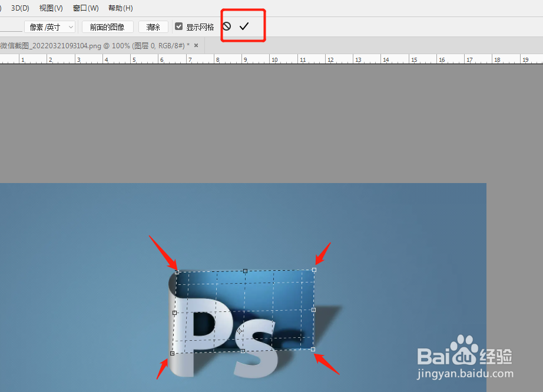Open the 视图(V) menu

51,8
